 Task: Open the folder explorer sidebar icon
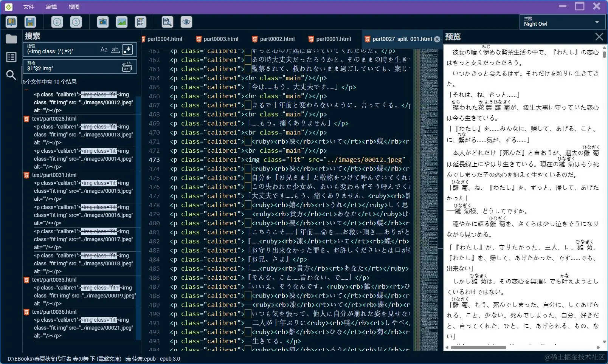[11, 39]
